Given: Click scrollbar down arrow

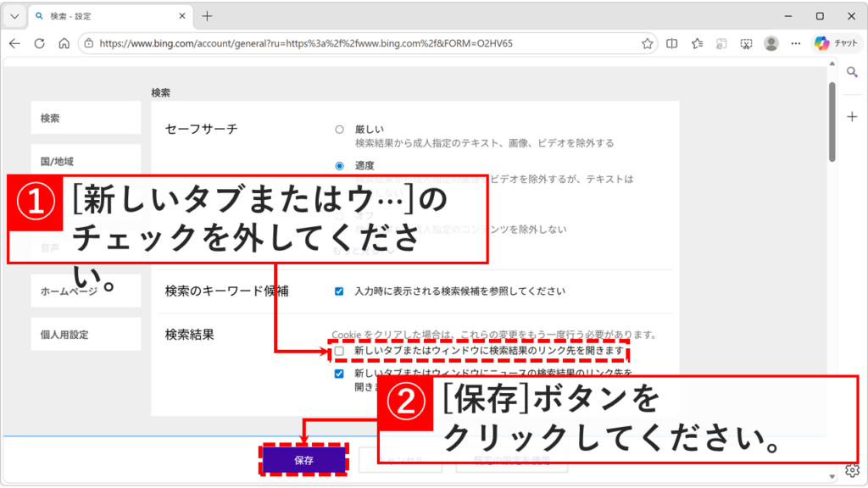Looking at the screenshot, I should 832,476.
